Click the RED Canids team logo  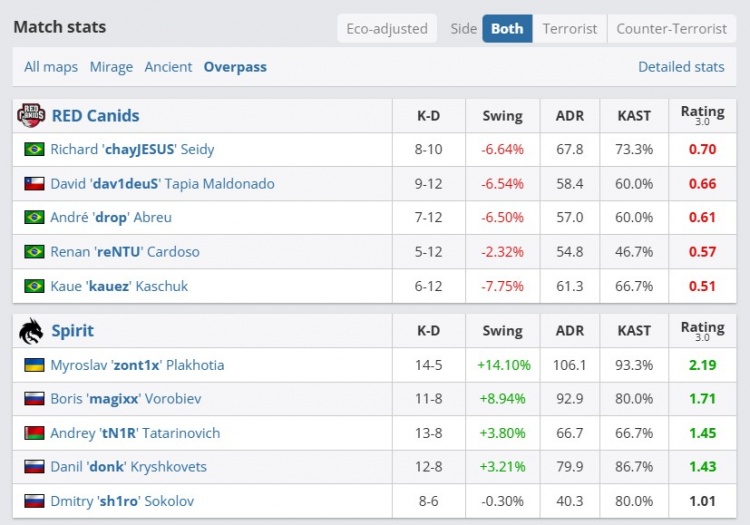coord(31,116)
